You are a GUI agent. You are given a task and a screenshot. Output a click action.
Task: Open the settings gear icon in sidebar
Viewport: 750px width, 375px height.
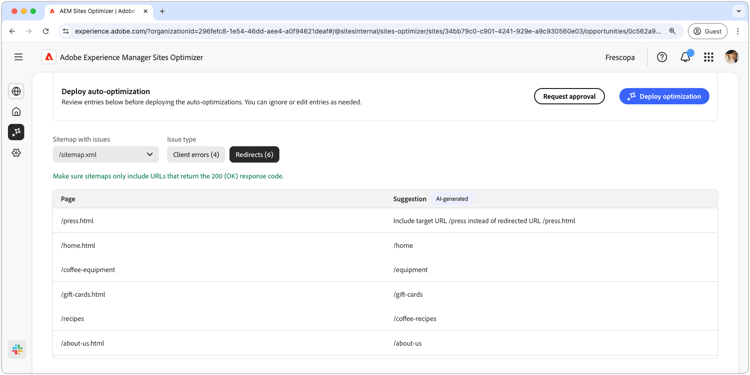pyautogui.click(x=16, y=153)
